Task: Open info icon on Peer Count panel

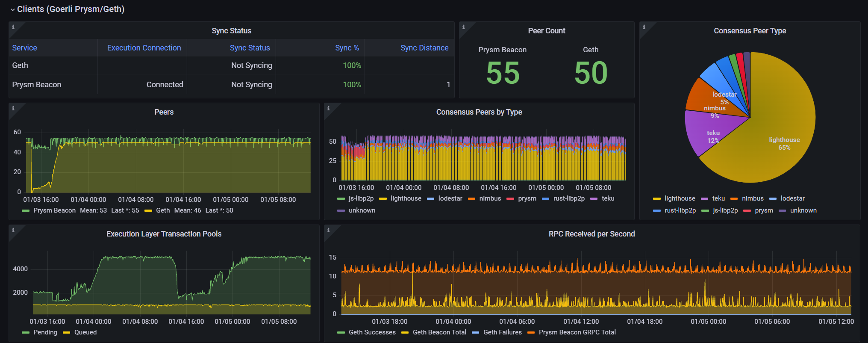Action: (464, 27)
